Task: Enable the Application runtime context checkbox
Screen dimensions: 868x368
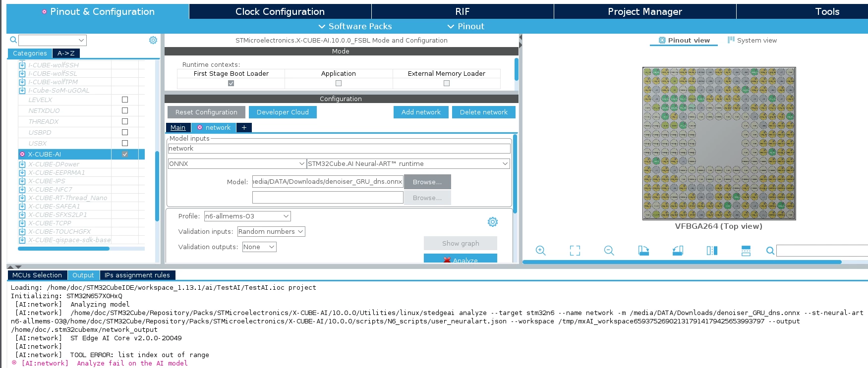Action: coord(339,83)
